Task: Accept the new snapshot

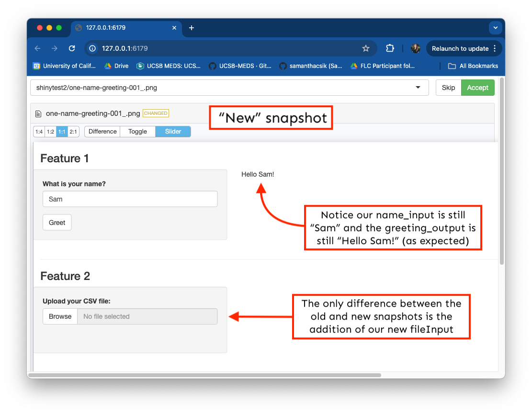Action: pyautogui.click(x=477, y=88)
